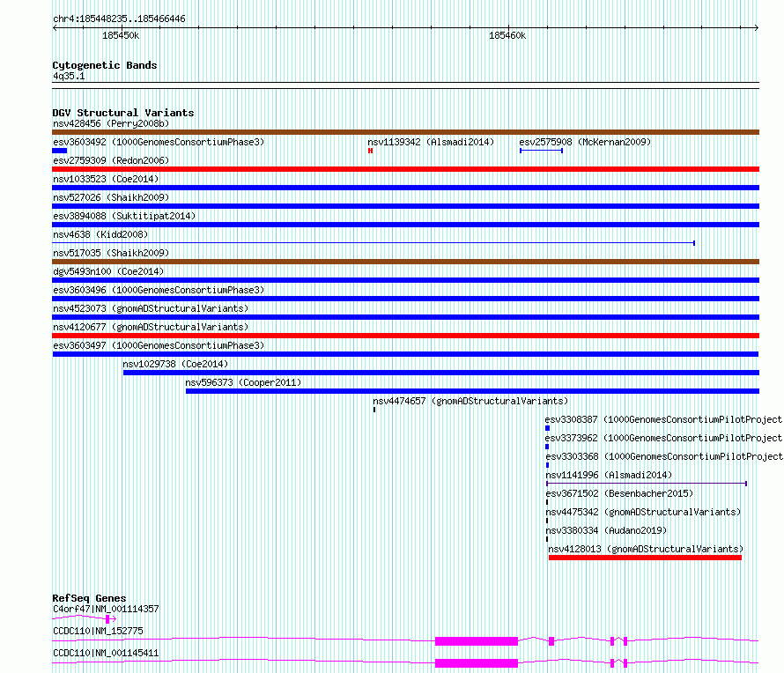The width and height of the screenshot is (784, 673).
Task: Click the small blue esv3308387 variant marker
Action: (547, 428)
